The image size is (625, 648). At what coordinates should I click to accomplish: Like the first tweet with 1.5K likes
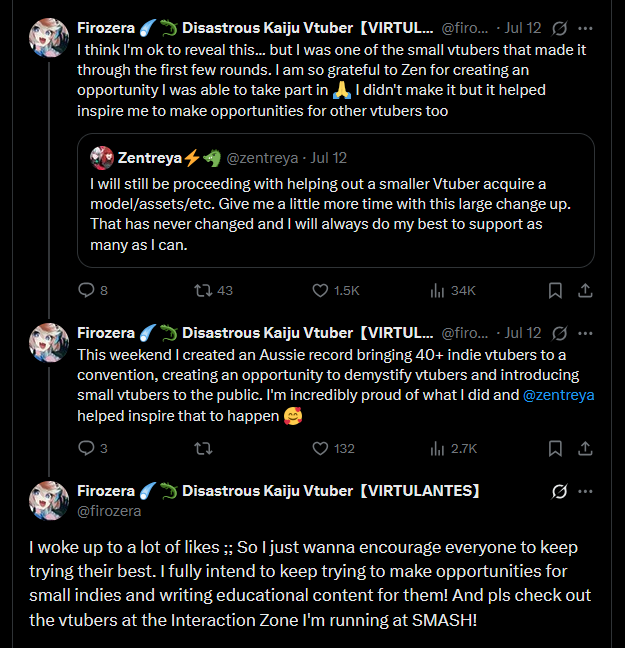(321, 290)
